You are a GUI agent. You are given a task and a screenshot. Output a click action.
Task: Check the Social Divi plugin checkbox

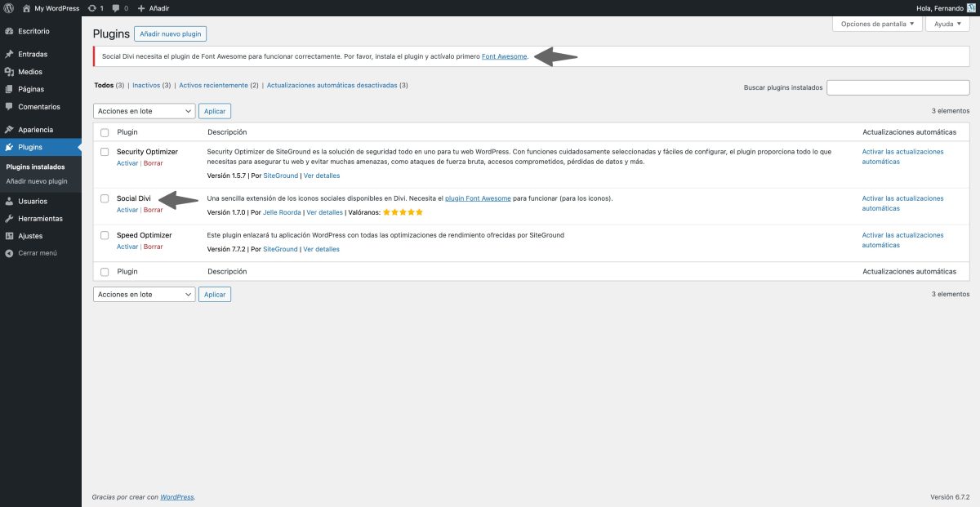pos(105,199)
